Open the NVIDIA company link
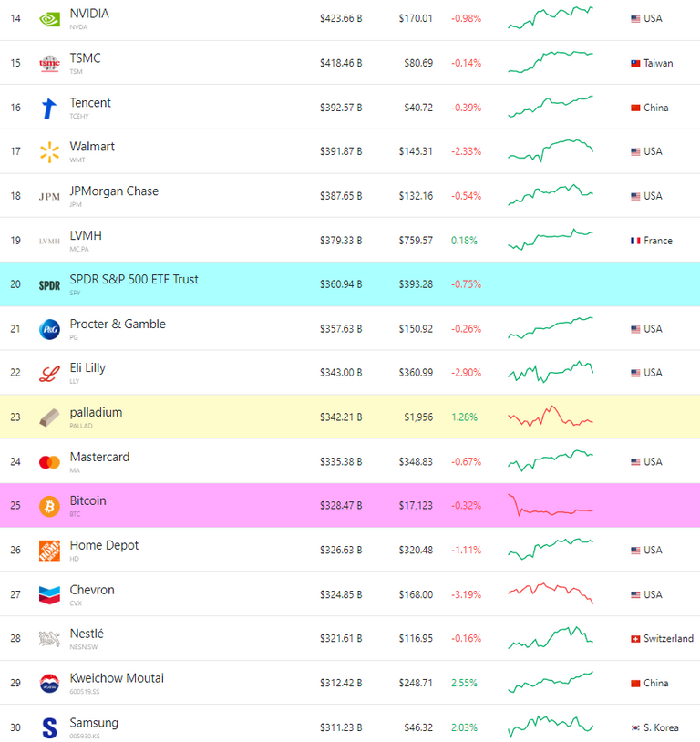The width and height of the screenshot is (700, 742). point(89,14)
